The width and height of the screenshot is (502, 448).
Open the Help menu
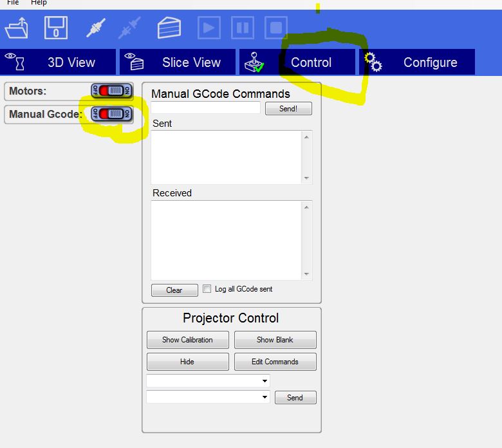pos(39,3)
